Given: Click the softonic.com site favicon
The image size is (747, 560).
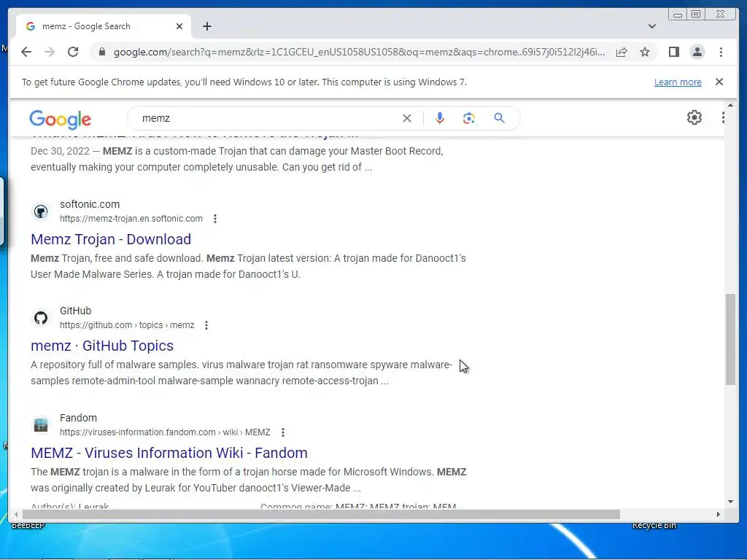Looking at the screenshot, I should click(41, 211).
